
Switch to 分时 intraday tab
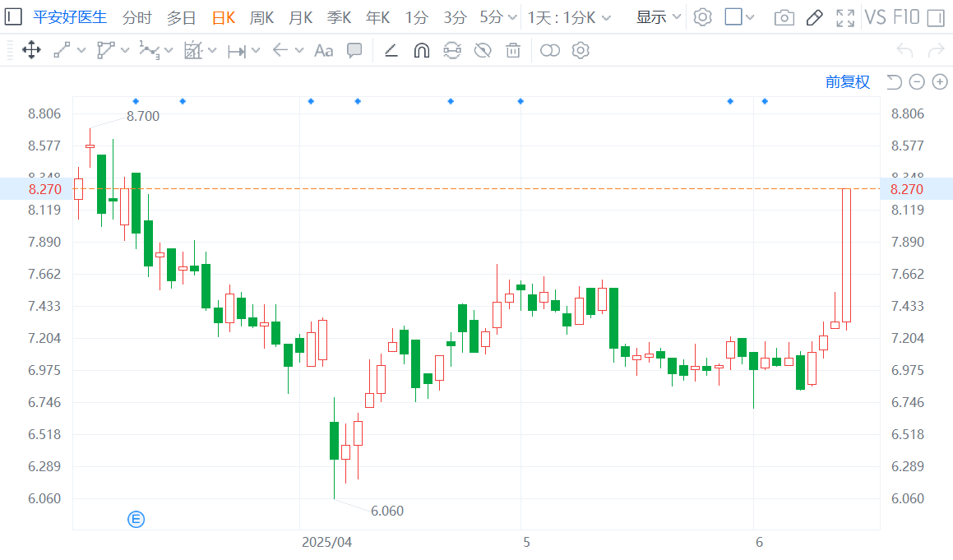click(x=136, y=17)
